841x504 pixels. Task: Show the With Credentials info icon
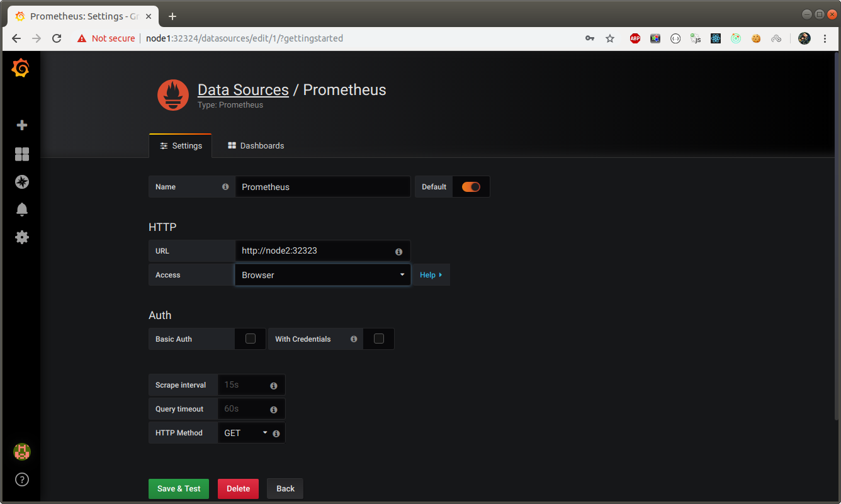(x=354, y=339)
